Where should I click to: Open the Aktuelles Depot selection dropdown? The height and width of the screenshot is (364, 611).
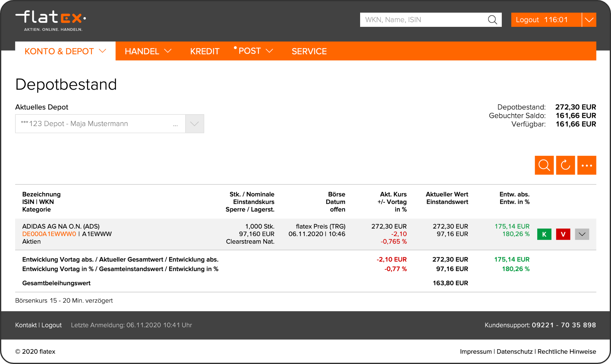click(194, 124)
